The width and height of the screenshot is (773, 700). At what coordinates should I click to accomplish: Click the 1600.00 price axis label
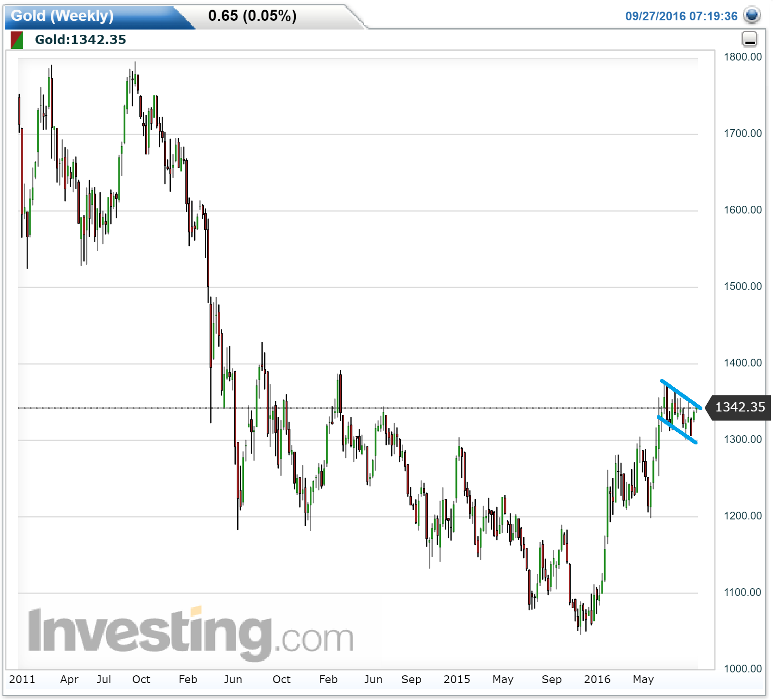click(x=743, y=210)
